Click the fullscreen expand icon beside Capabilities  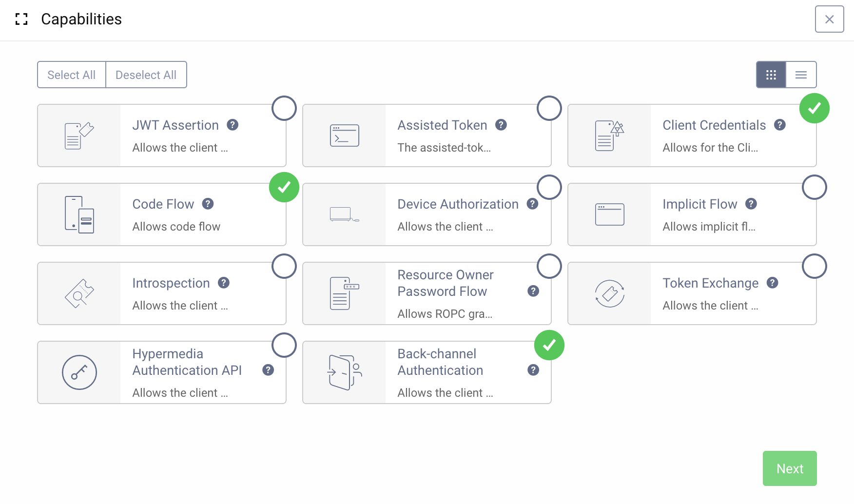point(21,19)
